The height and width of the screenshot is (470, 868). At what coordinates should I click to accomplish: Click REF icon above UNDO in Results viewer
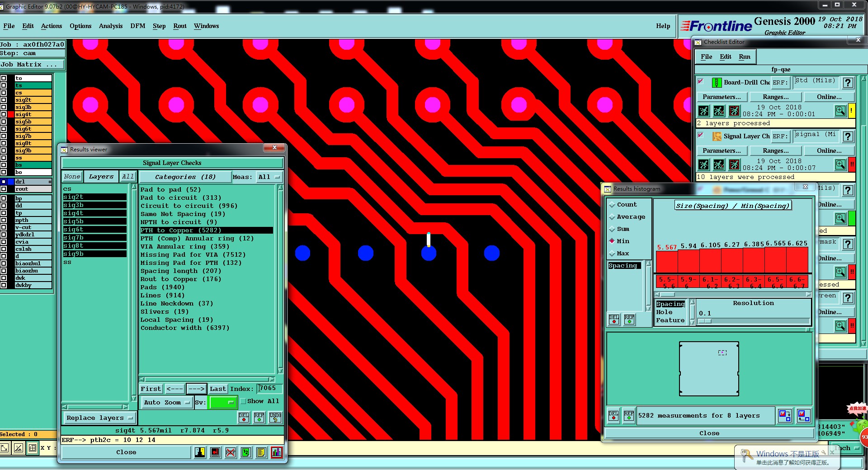coord(259,417)
